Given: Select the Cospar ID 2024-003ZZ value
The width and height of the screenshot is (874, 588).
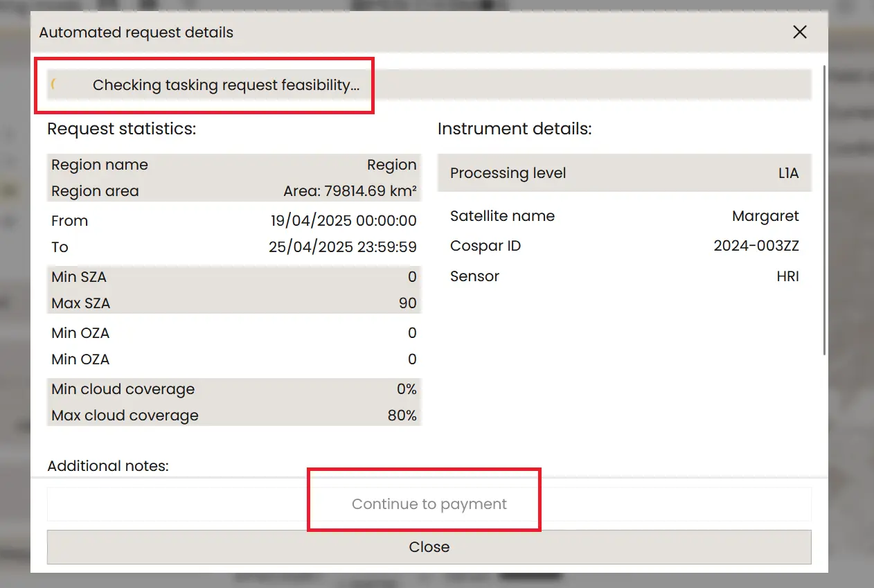Looking at the screenshot, I should point(756,246).
